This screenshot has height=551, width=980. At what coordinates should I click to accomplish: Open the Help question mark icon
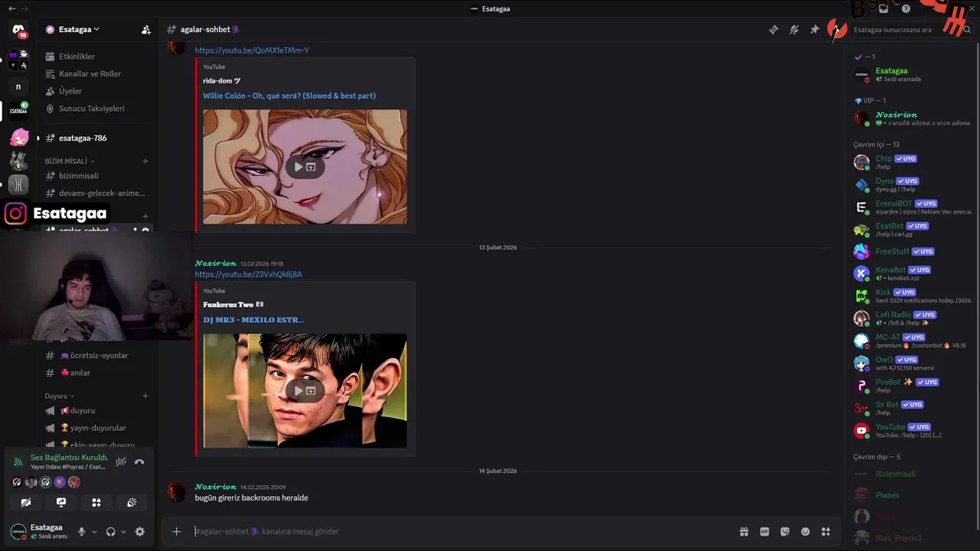click(x=906, y=8)
